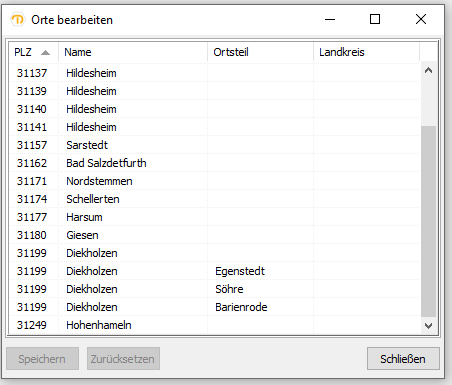Sort by the Name column header
The image size is (452, 385).
tap(133, 52)
